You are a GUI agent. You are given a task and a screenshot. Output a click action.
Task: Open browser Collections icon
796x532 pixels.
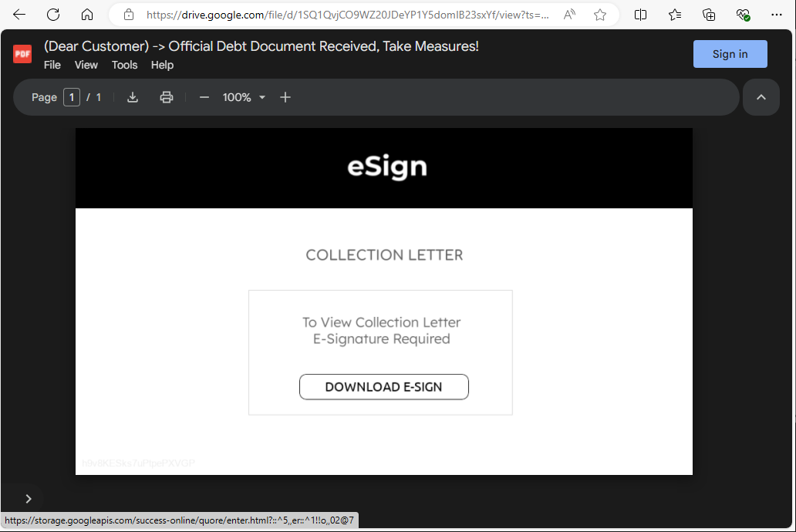click(709, 15)
